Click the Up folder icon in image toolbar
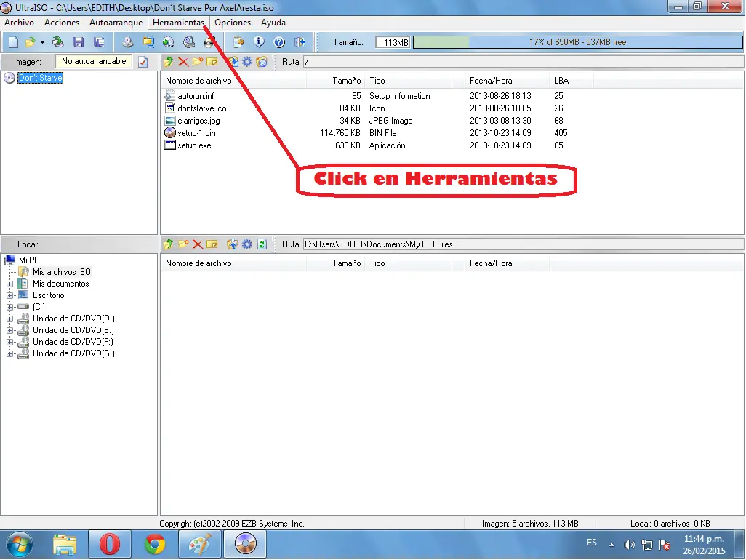 pos(169,61)
